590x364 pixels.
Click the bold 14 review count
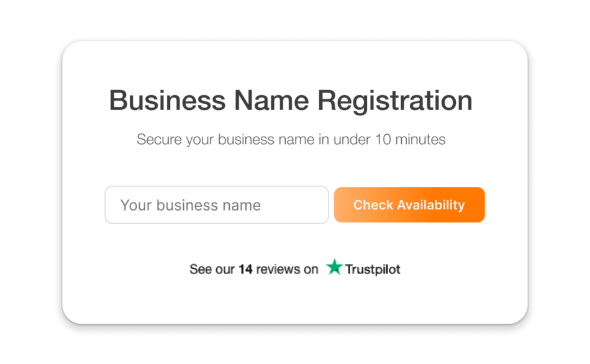pyautogui.click(x=245, y=269)
